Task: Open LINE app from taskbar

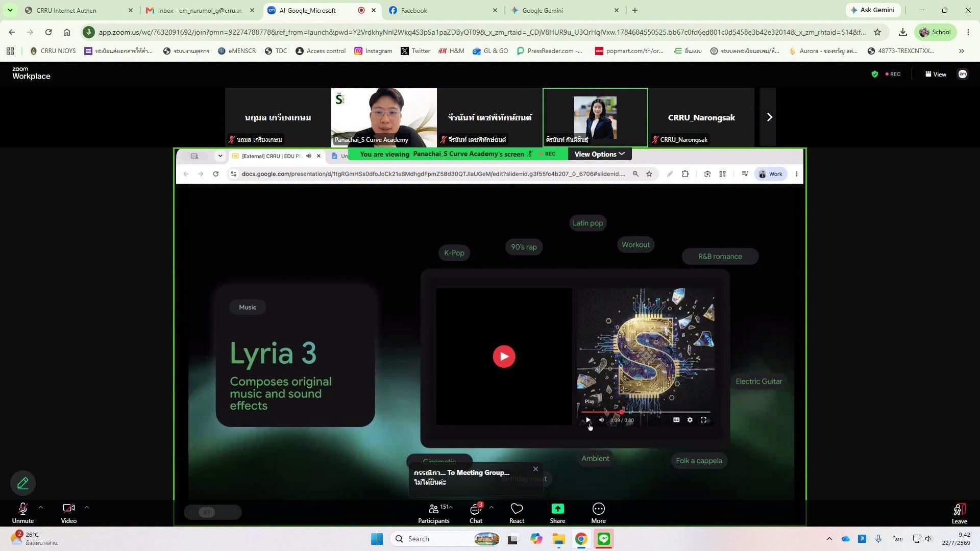Action: point(604,539)
